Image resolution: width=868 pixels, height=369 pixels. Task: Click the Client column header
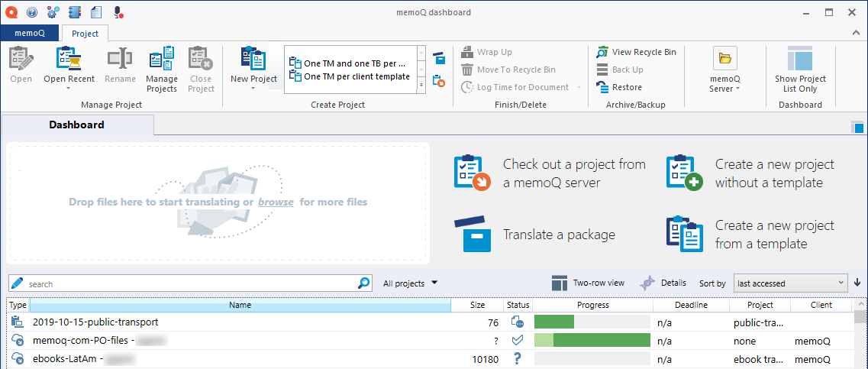821,305
